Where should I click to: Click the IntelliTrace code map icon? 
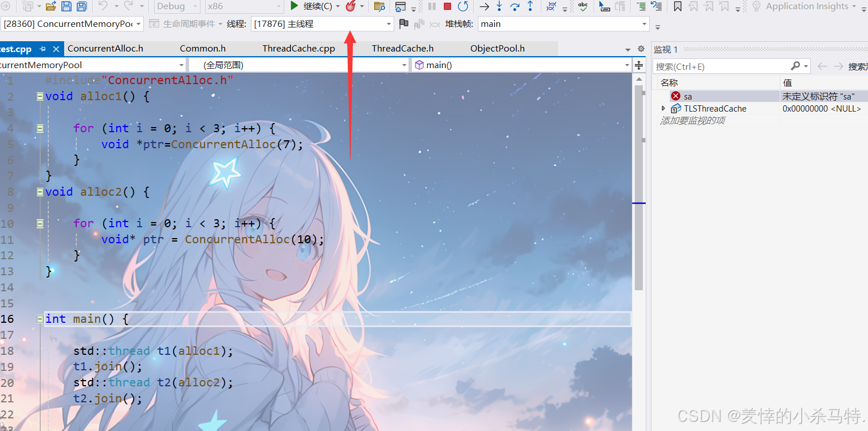552,6
